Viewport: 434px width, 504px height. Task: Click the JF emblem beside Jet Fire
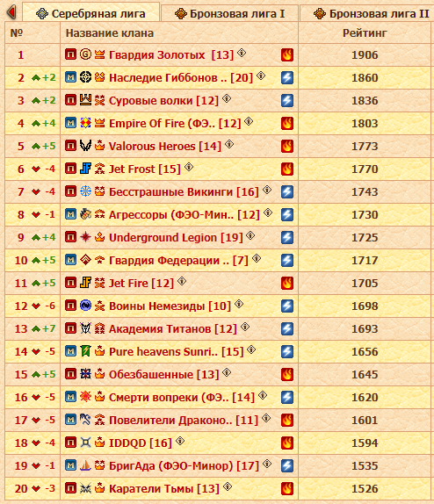85,283
